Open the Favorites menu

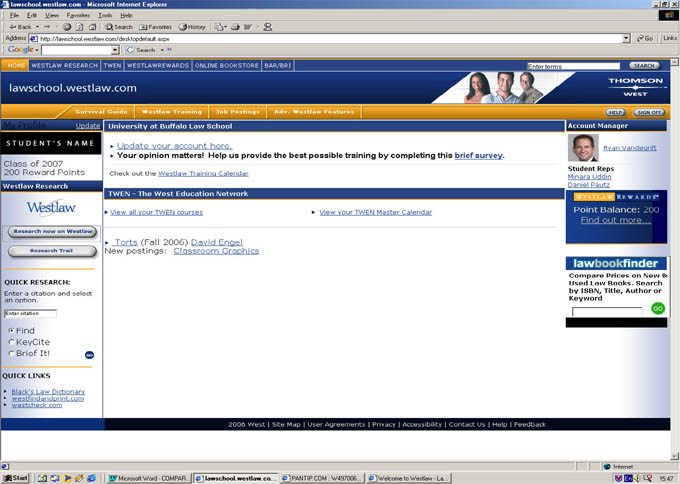coord(78,15)
